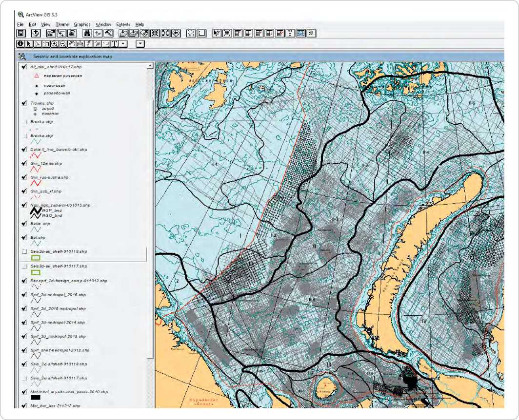This screenshot has width=519, height=420.
Task: Select the Pan hand tool
Action: coord(71,44)
